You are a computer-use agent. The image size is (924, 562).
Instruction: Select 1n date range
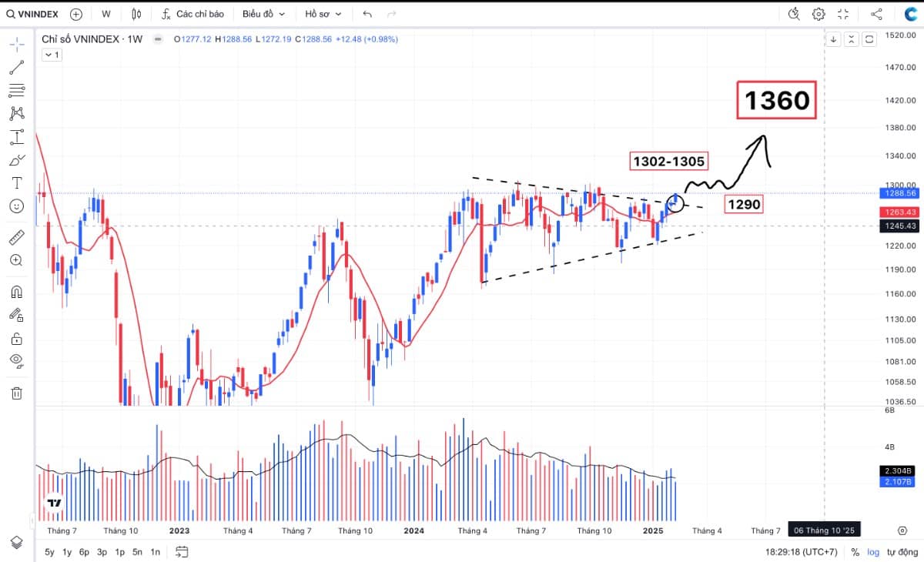156,552
